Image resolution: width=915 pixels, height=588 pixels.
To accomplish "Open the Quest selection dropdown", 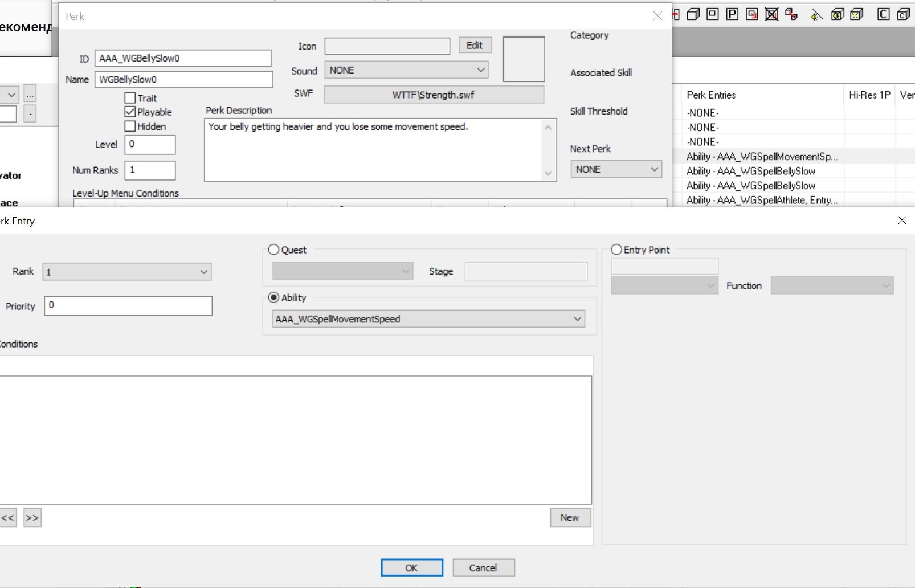I will (342, 271).
